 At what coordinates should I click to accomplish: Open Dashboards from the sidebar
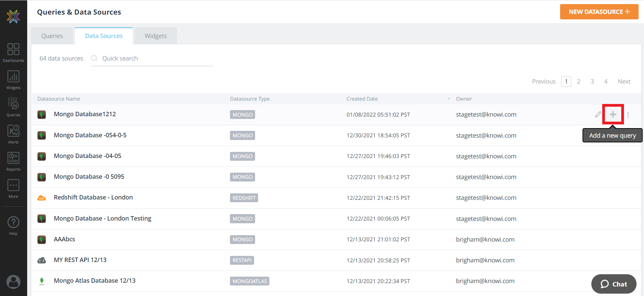coord(13,52)
